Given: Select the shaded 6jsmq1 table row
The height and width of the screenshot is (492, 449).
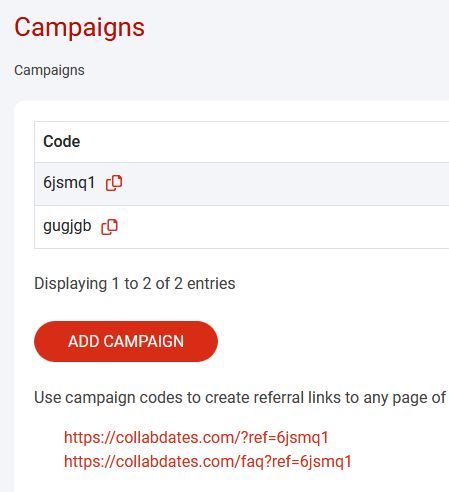Looking at the screenshot, I should [242, 184].
